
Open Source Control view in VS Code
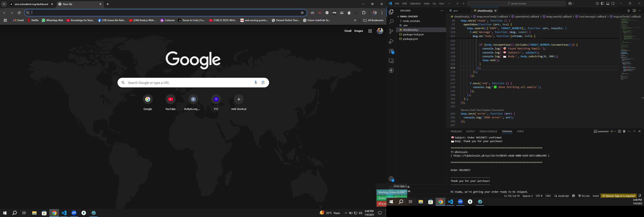tap(391, 32)
